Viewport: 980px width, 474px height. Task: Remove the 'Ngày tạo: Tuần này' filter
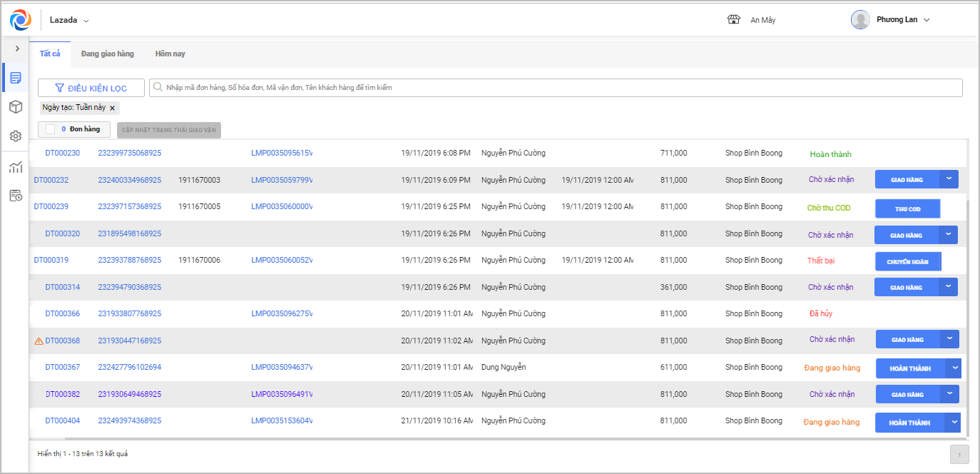pos(112,108)
